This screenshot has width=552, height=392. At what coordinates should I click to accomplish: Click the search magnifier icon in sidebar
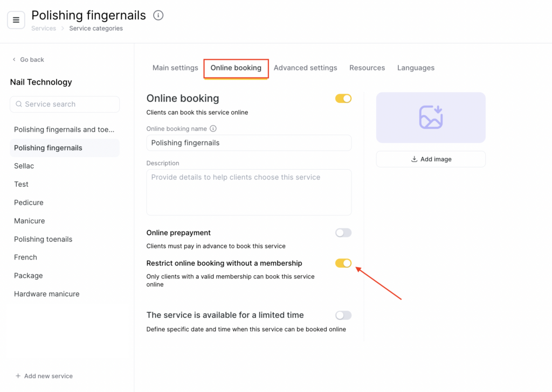click(x=19, y=104)
